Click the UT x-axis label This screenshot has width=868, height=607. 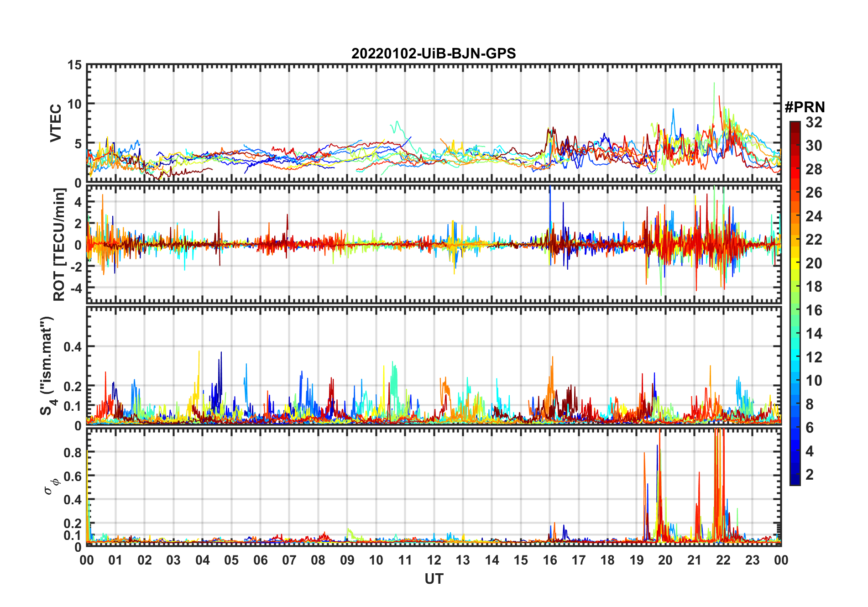point(434,579)
